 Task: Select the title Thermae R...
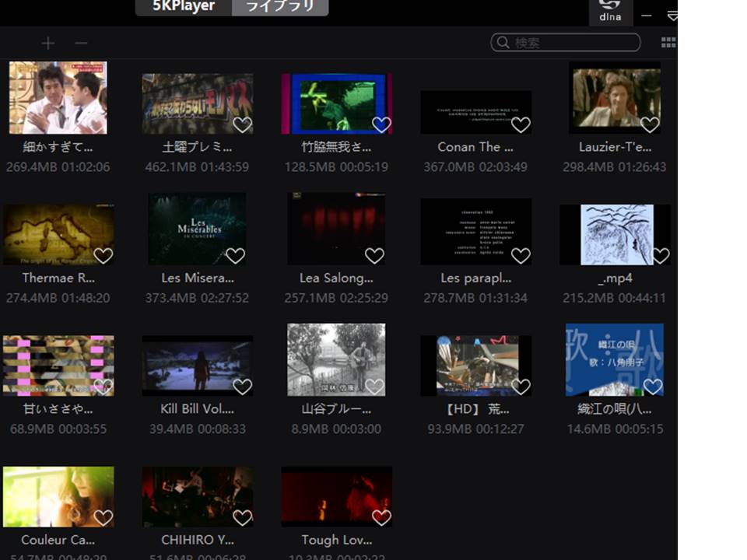coord(58,278)
